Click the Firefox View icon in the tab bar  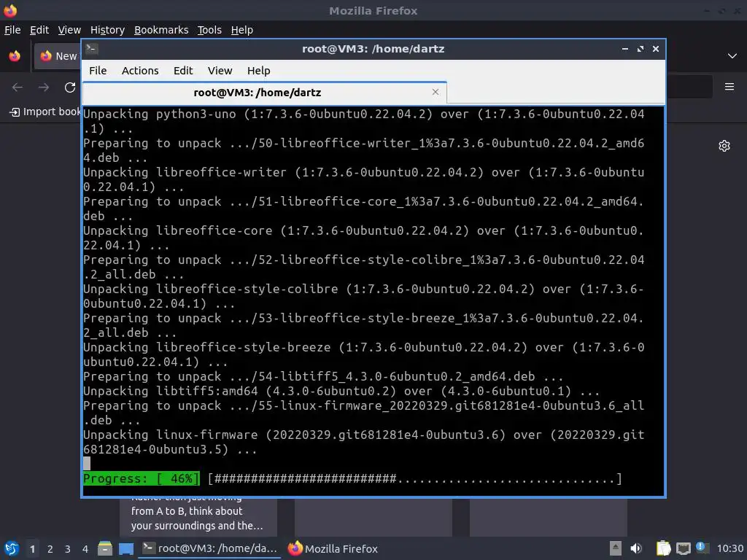click(15, 56)
